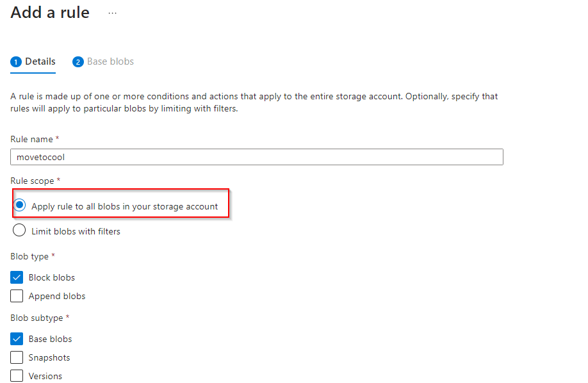Enable the Append blobs checkbox

coord(17,296)
